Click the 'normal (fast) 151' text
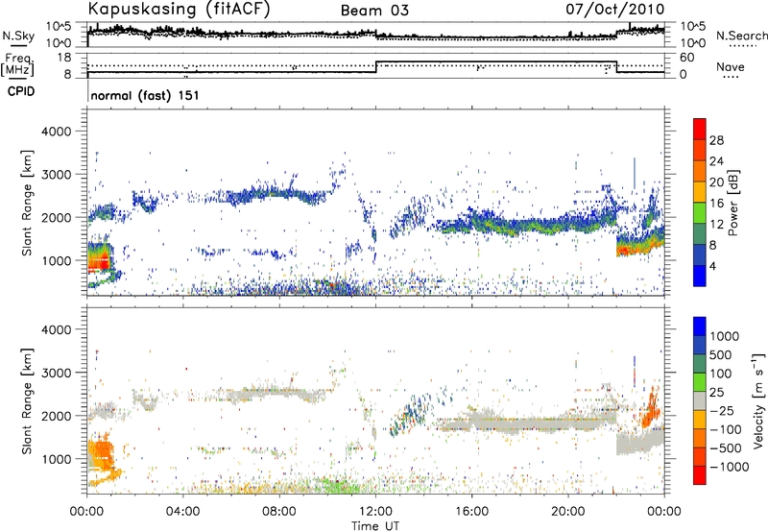Screen dimensions: 768x532 point(145,95)
